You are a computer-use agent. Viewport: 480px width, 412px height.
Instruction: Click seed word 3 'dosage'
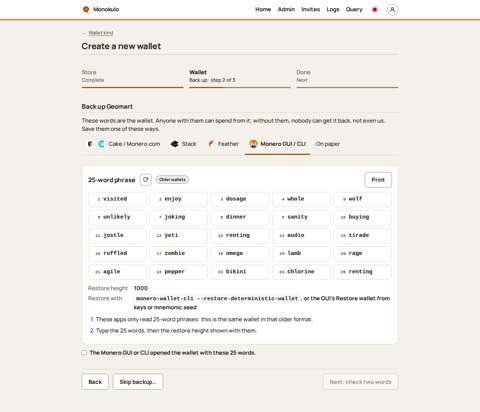point(240,199)
